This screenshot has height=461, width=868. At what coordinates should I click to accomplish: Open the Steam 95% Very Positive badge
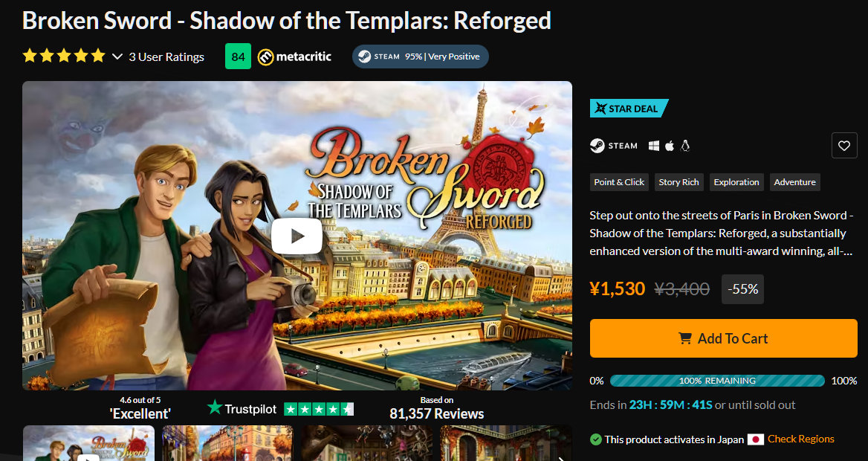click(x=420, y=57)
